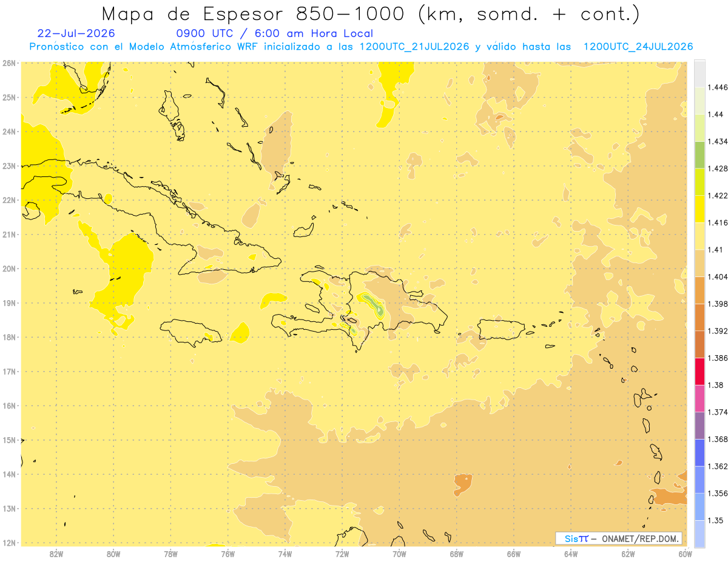Click the 74W longitude label
Screen dimensions: 728x562
coord(285,554)
